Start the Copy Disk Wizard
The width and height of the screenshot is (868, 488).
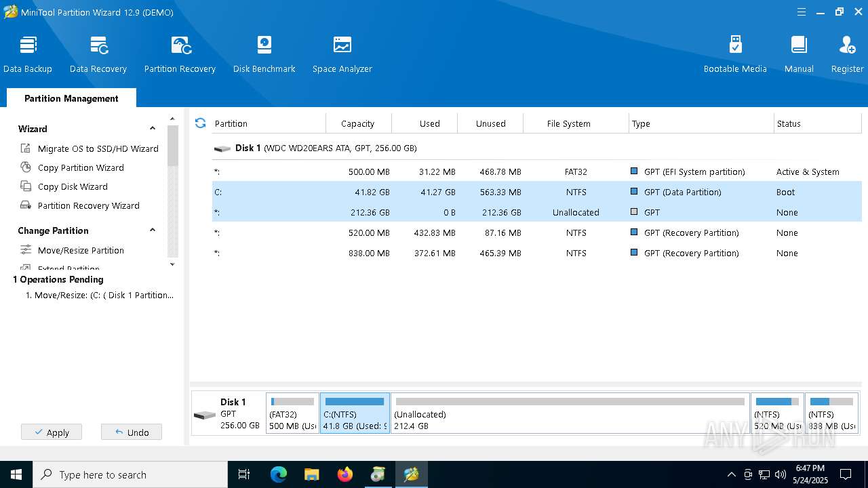pos(73,186)
